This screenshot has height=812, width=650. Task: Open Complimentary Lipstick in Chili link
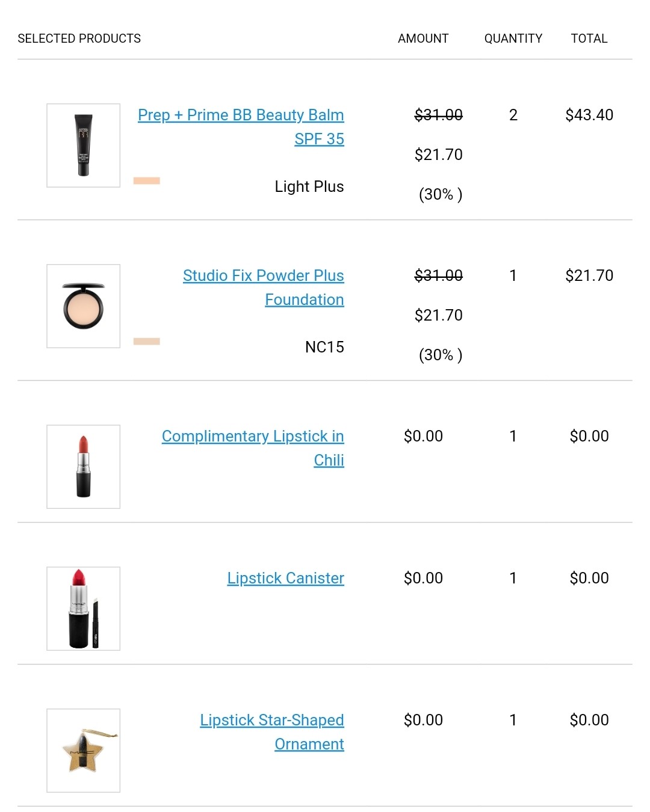[x=253, y=448]
